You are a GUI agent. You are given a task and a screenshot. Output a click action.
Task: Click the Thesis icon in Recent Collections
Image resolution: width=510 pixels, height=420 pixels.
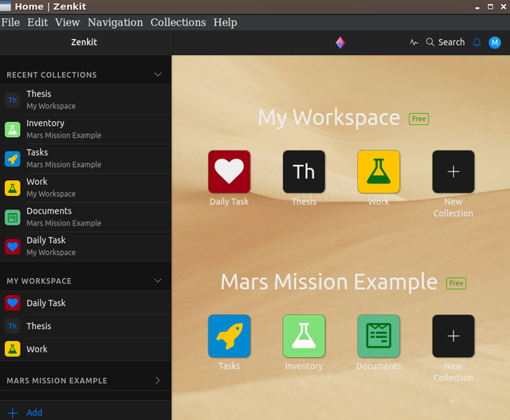point(13,100)
